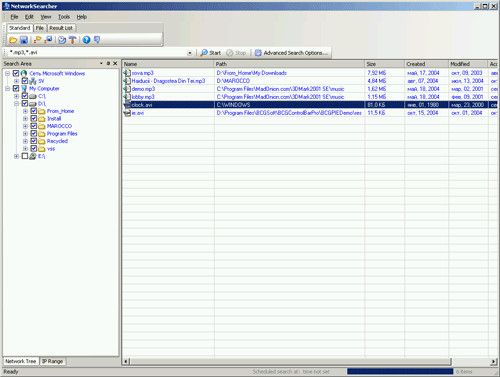Image resolution: width=500 pixels, height=377 pixels.
Task: Open the Search Area panel menu arrow
Action: (x=101, y=63)
